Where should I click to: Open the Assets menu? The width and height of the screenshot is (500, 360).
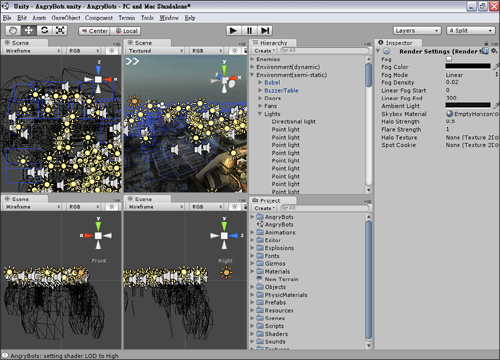39,18
